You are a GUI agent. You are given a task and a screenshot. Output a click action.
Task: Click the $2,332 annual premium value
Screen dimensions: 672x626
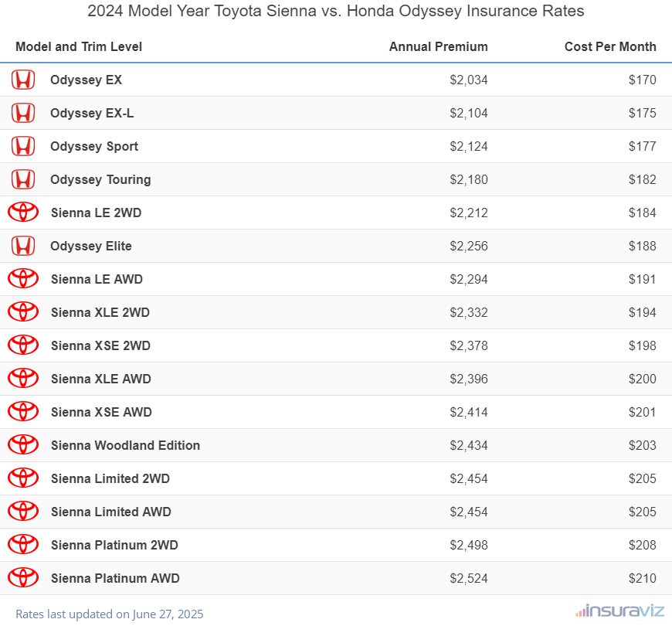click(x=469, y=312)
